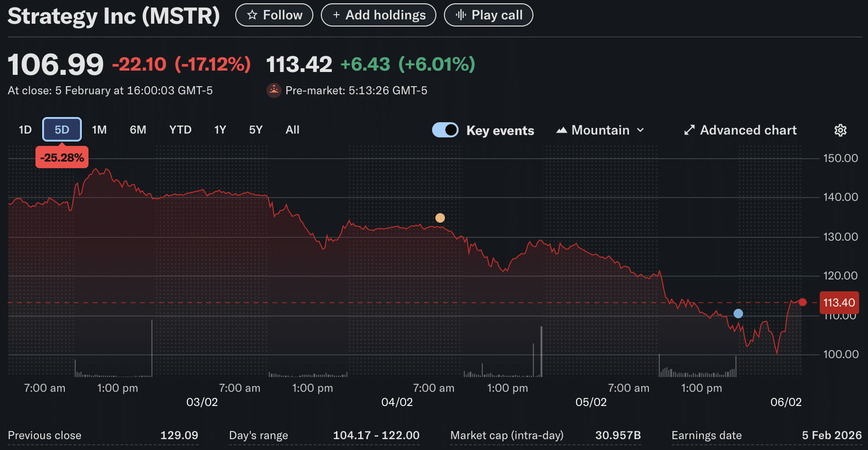
Task: Select the 5D time range
Action: (x=62, y=130)
